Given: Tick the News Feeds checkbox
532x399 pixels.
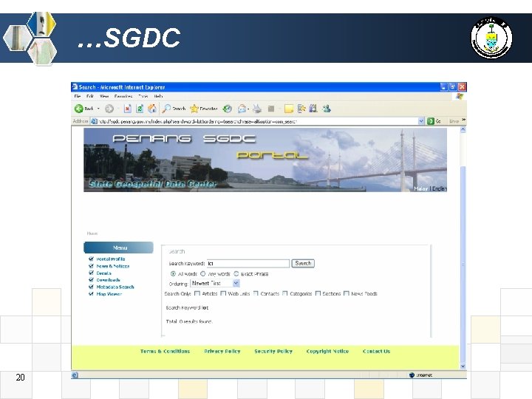Looking at the screenshot, I should point(347,293).
